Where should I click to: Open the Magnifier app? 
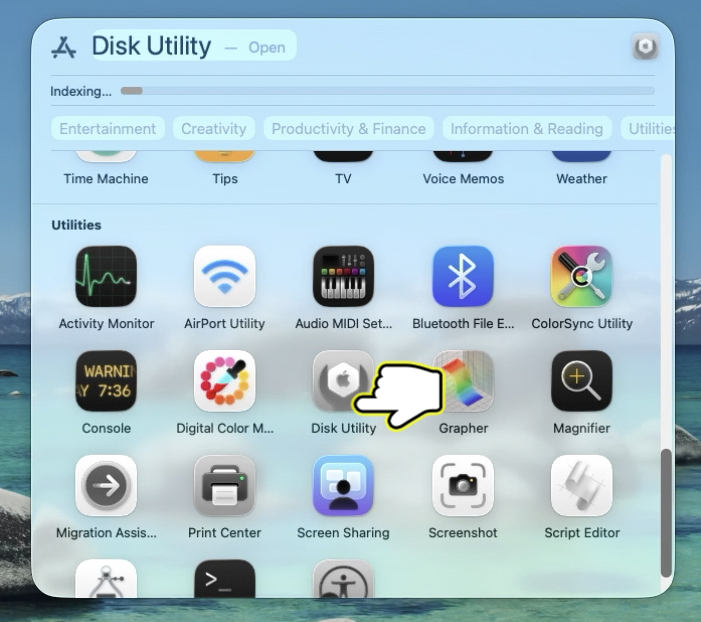[581, 381]
